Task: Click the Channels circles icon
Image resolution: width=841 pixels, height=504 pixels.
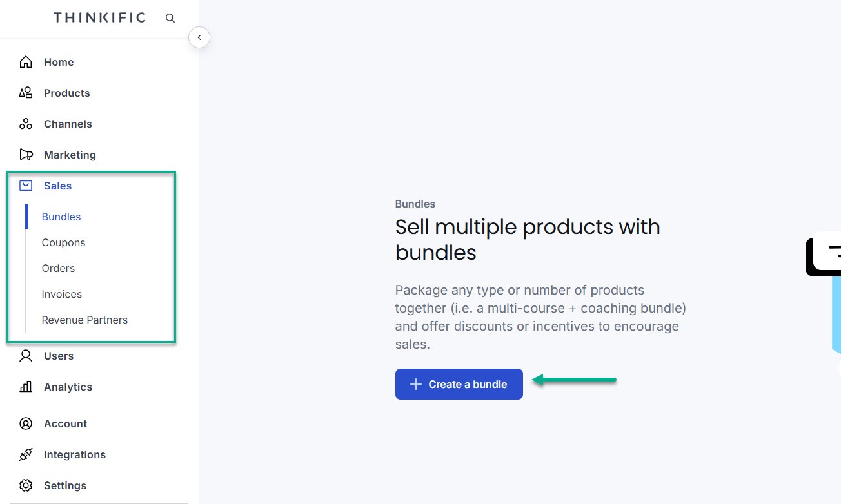Action: (26, 124)
